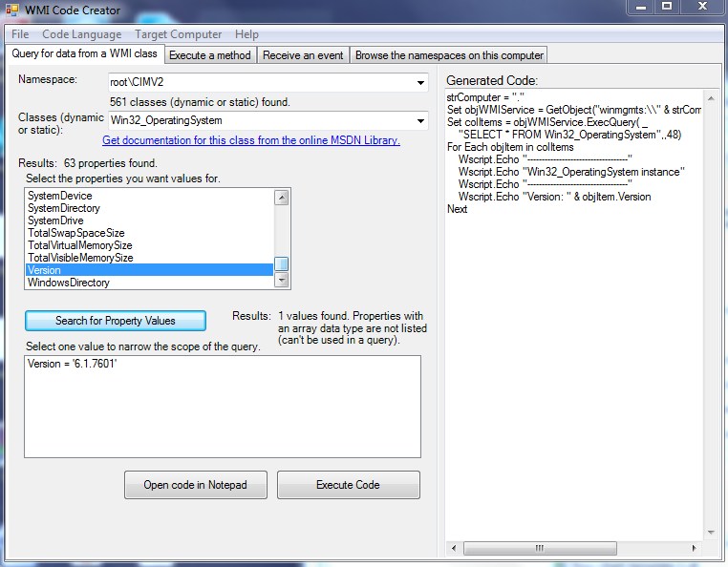Screen dimensions: 728x567
Task: Select TotalVisibleMemorySize property
Action: pyautogui.click(x=149, y=258)
